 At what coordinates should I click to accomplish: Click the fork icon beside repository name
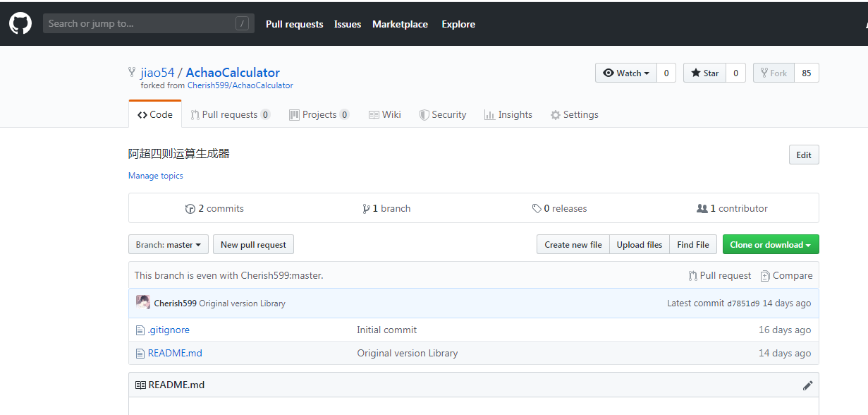tap(132, 72)
